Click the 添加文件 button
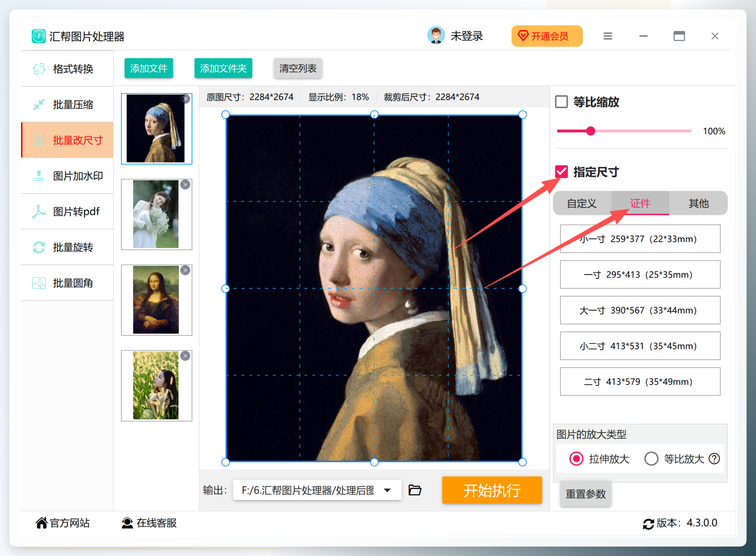 pos(149,68)
